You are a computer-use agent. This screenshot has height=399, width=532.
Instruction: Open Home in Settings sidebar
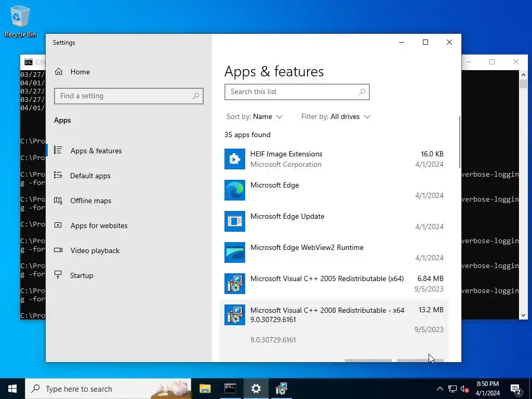[x=72, y=72]
